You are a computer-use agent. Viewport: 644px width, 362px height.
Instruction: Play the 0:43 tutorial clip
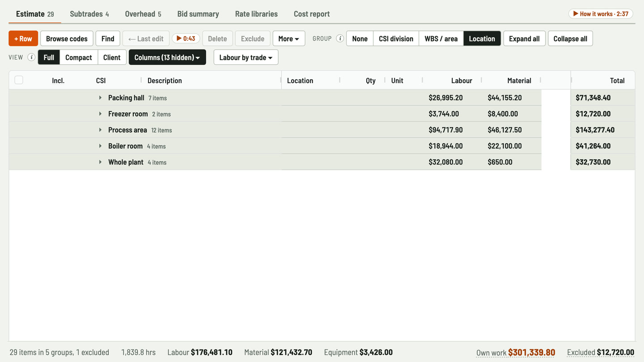coord(186,38)
